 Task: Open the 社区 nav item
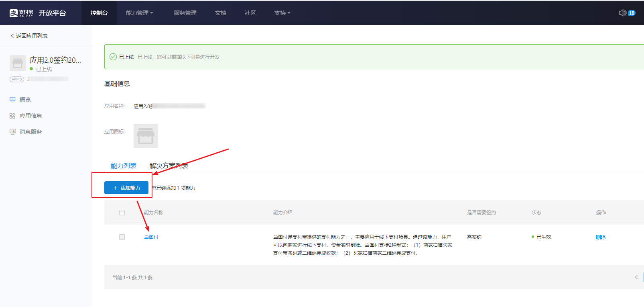pos(250,13)
